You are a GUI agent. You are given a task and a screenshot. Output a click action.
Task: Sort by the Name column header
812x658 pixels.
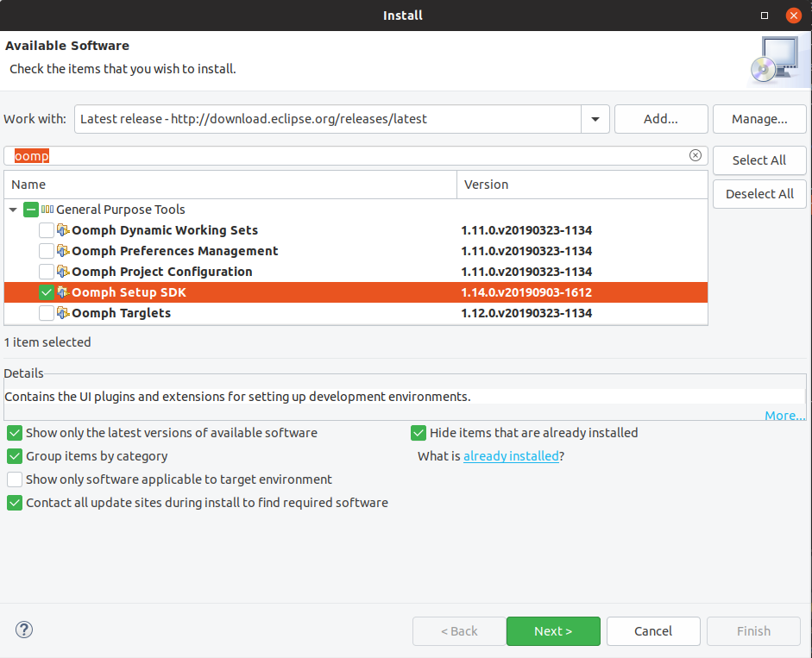click(x=230, y=185)
